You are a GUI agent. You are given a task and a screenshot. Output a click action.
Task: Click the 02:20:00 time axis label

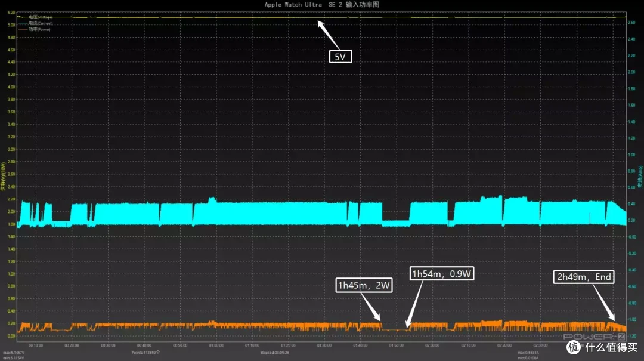point(504,345)
